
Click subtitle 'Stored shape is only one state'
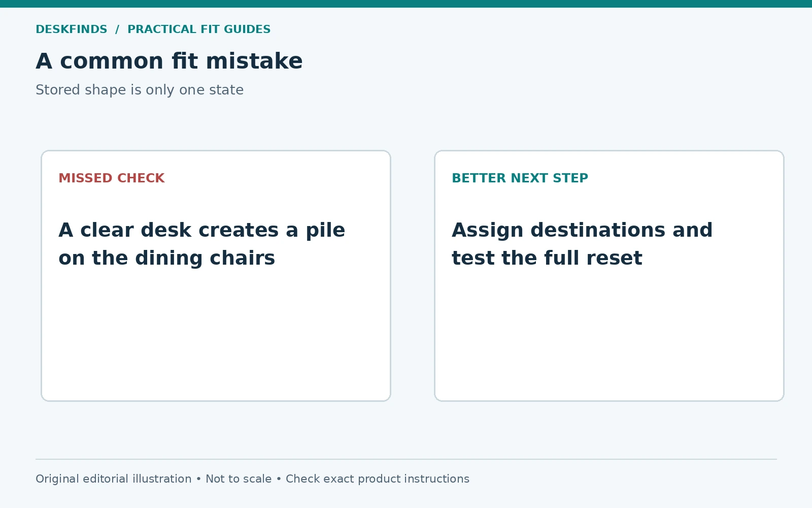click(x=140, y=90)
